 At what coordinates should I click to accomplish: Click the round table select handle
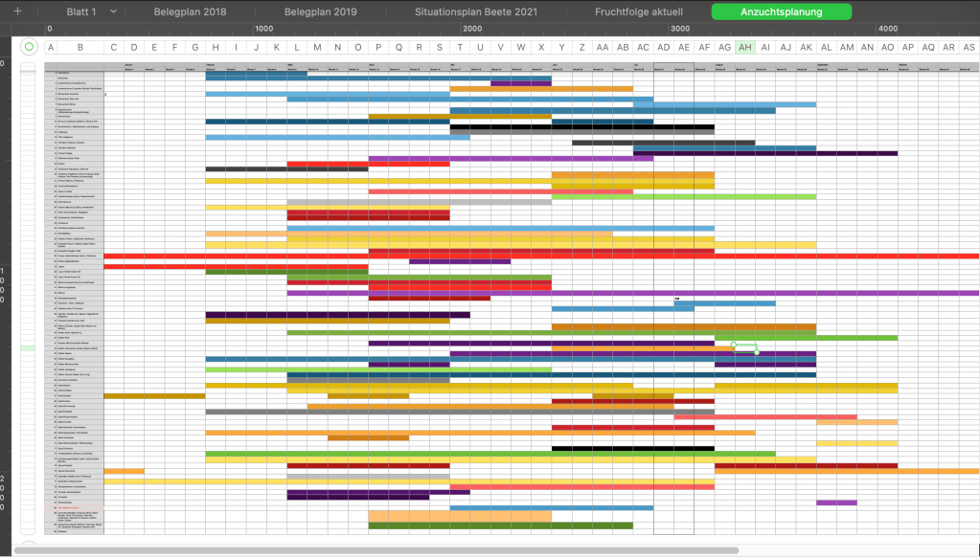tap(29, 47)
